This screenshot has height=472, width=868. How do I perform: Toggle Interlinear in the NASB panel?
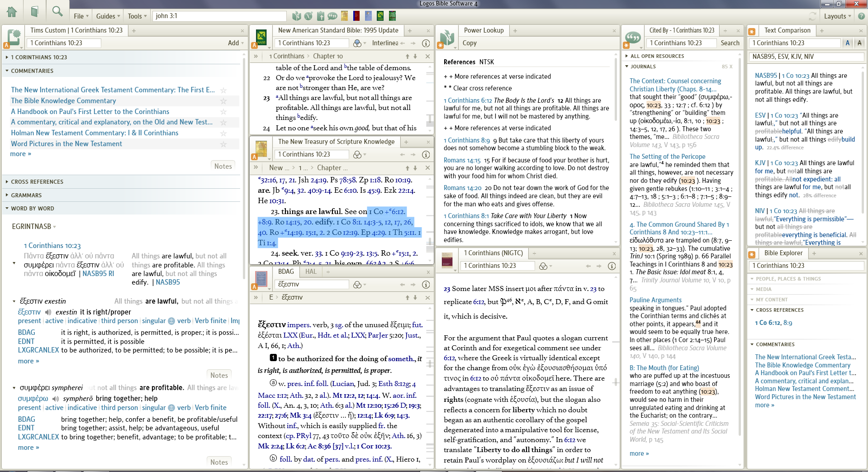pos(385,43)
